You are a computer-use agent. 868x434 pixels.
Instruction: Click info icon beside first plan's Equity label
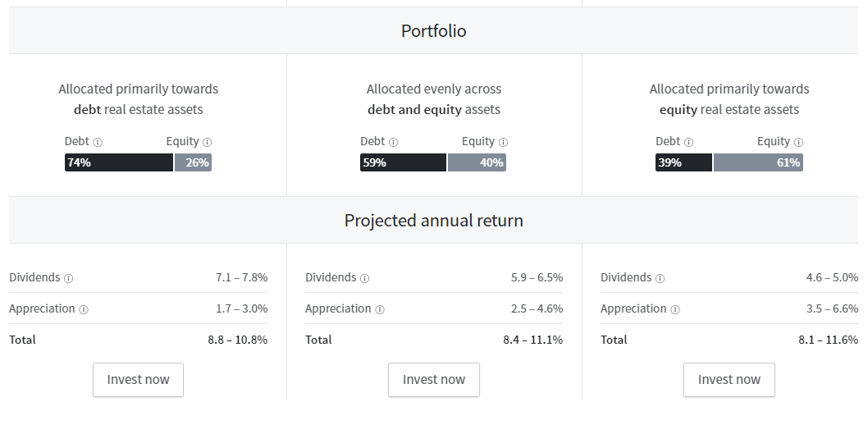(x=207, y=142)
